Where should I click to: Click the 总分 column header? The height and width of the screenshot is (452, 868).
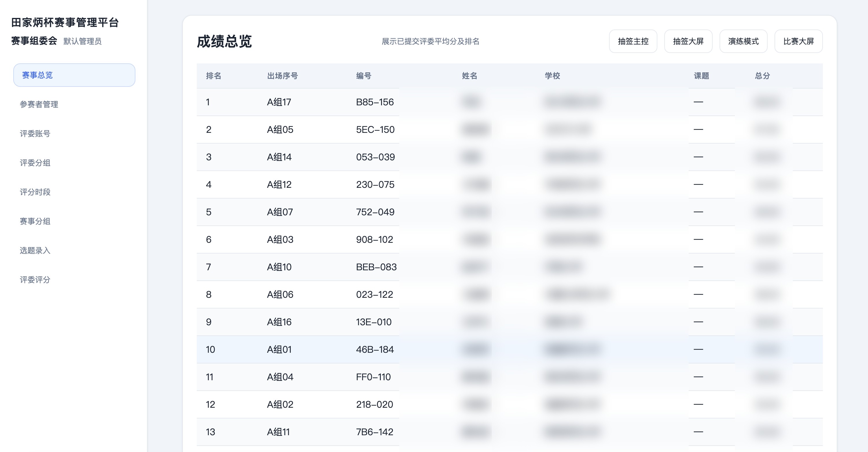[762, 76]
